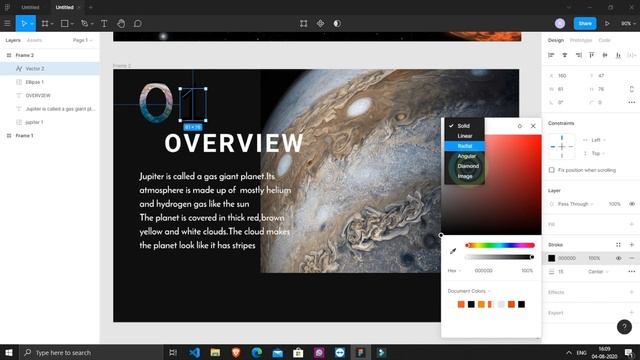Open the zoom level dropdown
Viewport: 640px width, 360px height.
point(628,24)
